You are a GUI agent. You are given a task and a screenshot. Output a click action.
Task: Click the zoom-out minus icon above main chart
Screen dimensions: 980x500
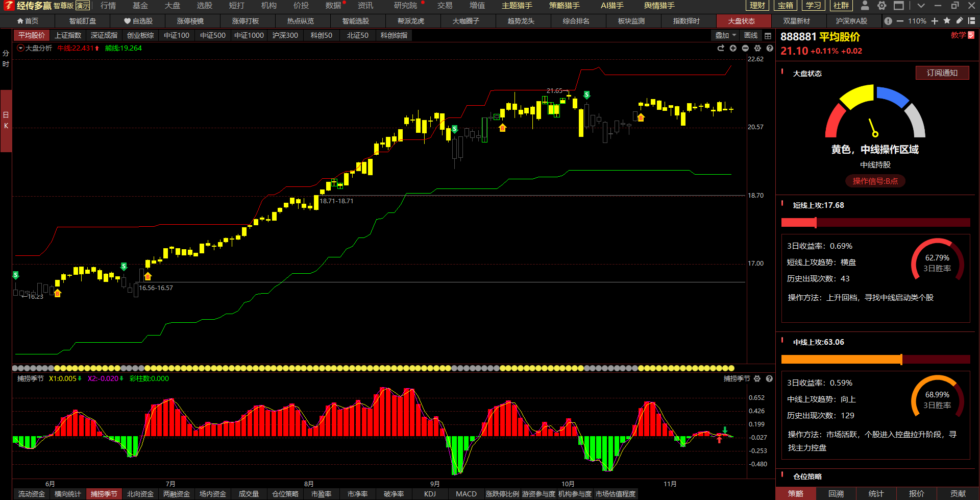tap(745, 48)
